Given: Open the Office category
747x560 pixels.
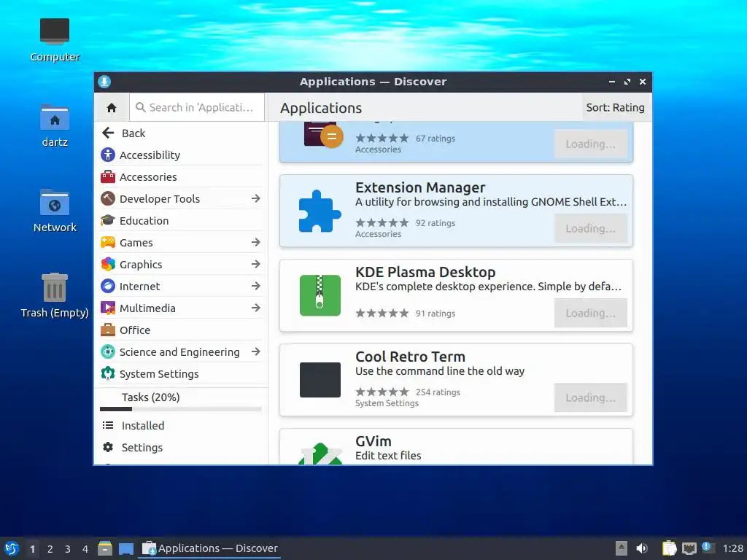Looking at the screenshot, I should coord(181,330).
